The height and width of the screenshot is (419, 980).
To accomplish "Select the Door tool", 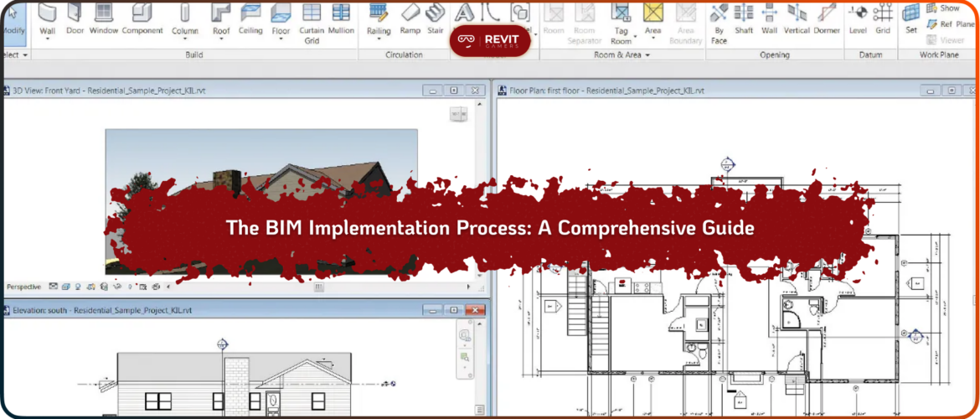I will pos(75,18).
